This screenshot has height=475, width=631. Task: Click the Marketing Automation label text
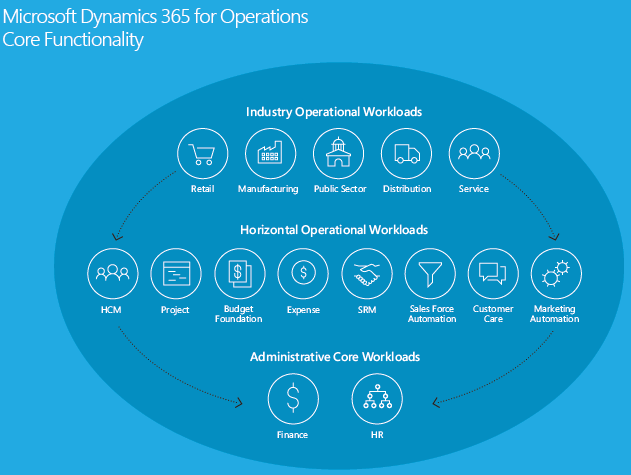click(x=555, y=314)
